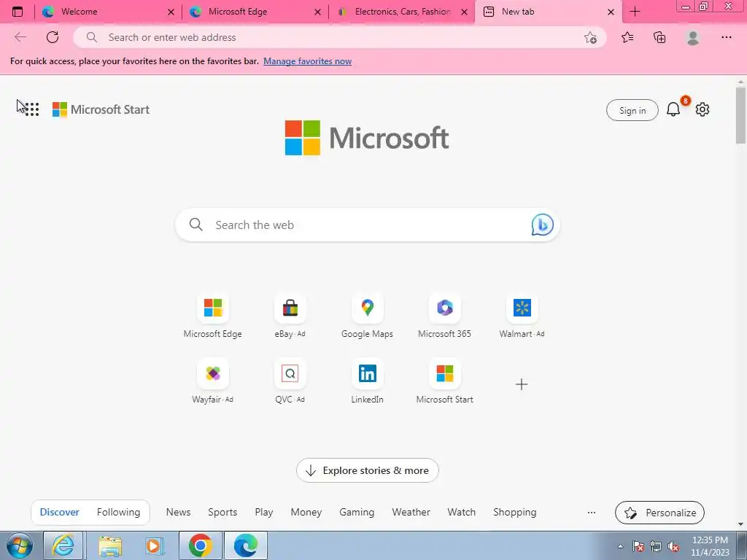This screenshot has height=560, width=747.
Task: Open the Walmart quick link tile
Action: 522,315
